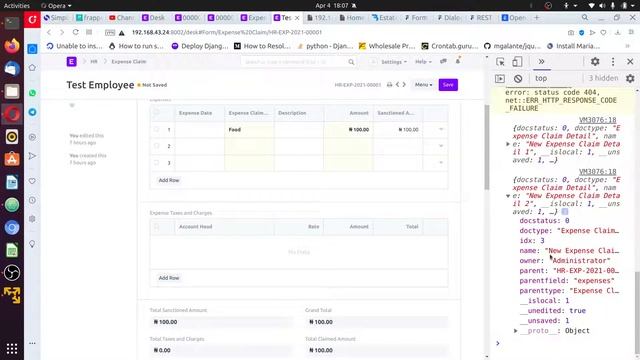Click the purple Save button
Viewport: 640px width, 360px height.
click(448, 85)
